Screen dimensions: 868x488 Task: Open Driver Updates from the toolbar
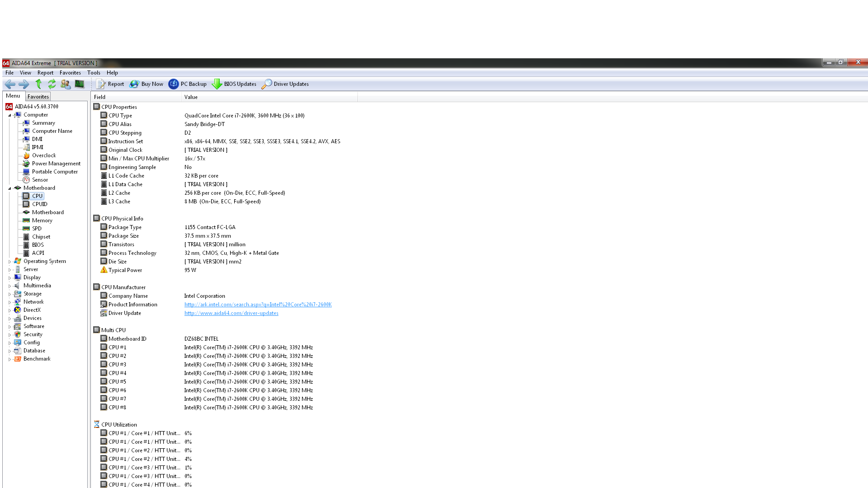(285, 84)
